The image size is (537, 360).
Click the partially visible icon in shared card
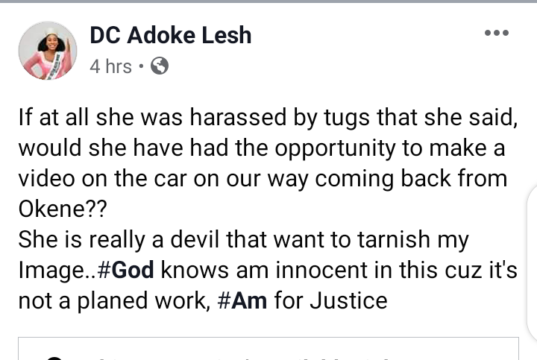click(x=54, y=358)
